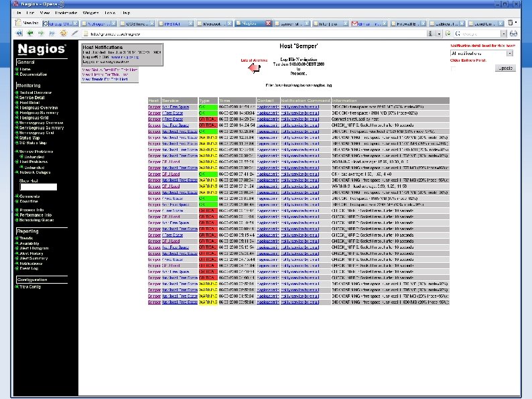Open the Availability sidebar link

coord(29,243)
